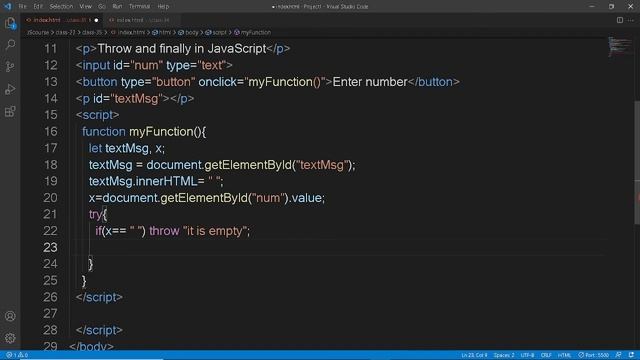Click the editor minimap
The height and width of the screenshot is (360, 640).
click(x=620, y=47)
